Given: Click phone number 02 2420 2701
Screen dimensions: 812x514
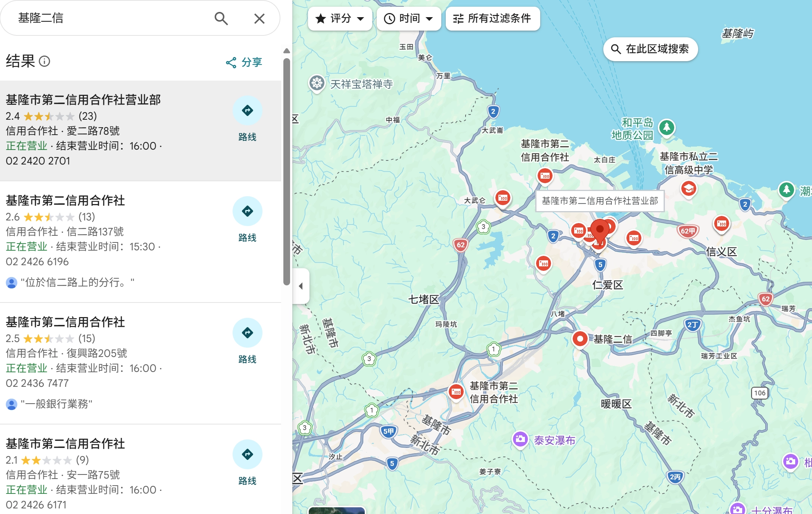Looking at the screenshot, I should (38, 161).
